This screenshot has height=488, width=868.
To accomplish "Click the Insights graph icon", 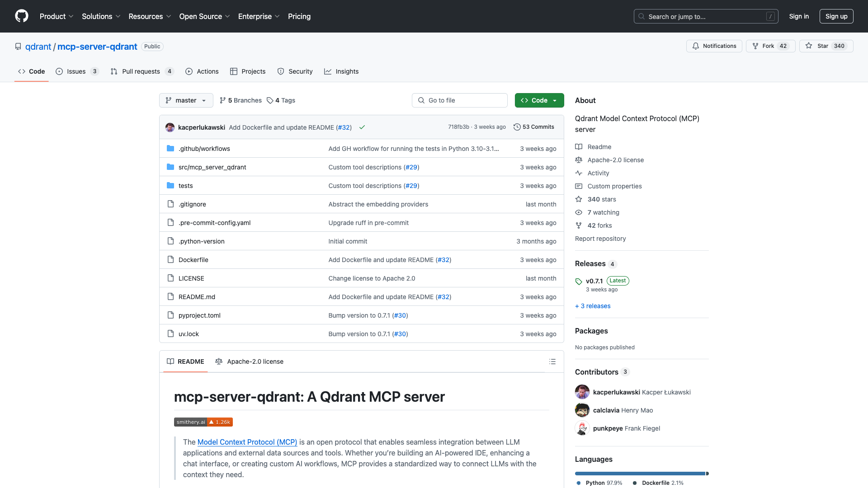I will pos(328,71).
